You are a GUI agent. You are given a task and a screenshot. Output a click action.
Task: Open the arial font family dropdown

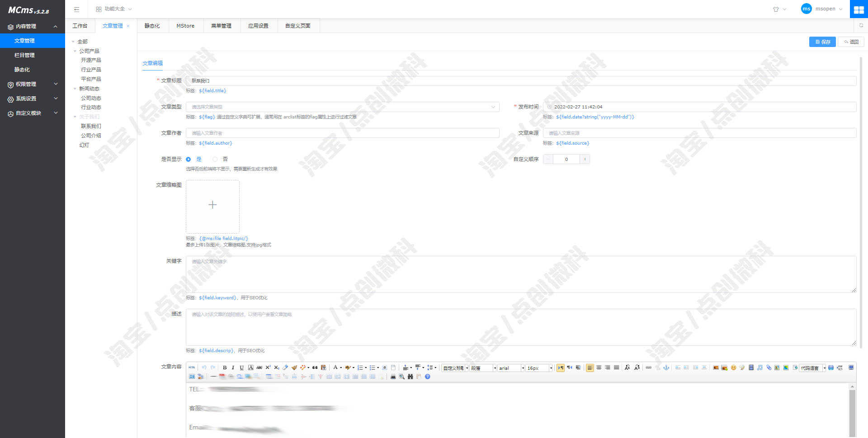(x=511, y=368)
